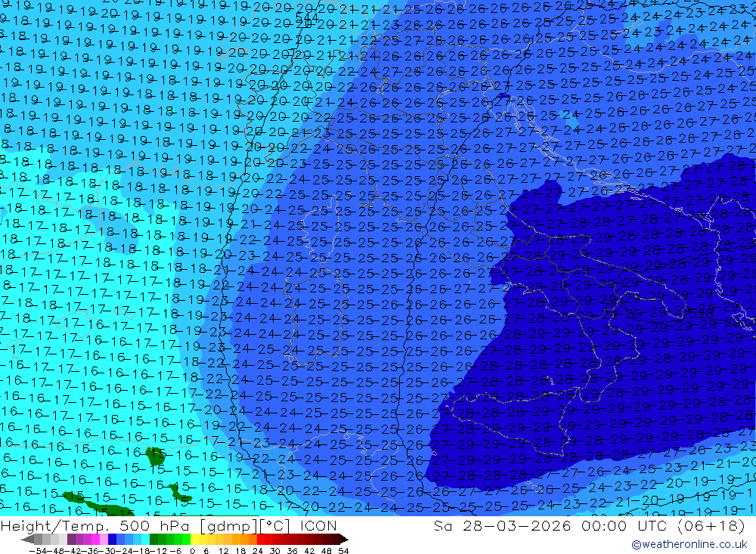
Task: Click the '12' legend scale value
Action: click(224, 551)
